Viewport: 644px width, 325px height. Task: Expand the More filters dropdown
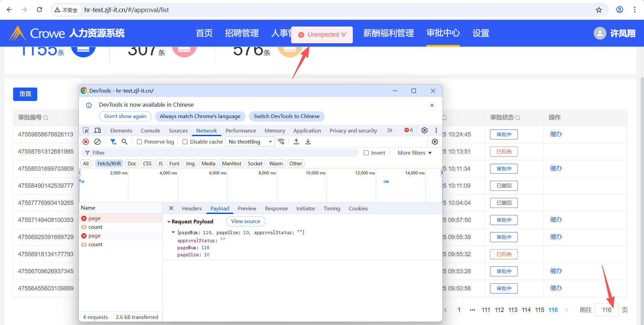[415, 153]
